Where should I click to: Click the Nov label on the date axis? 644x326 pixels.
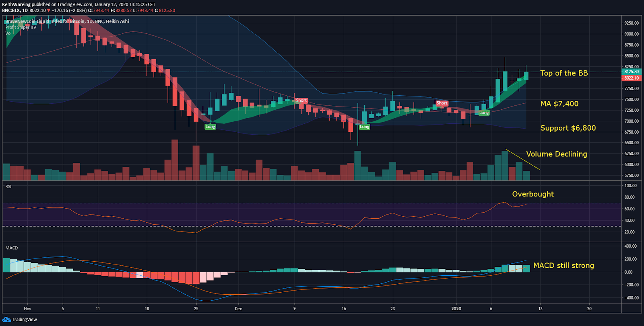pyautogui.click(x=27, y=309)
